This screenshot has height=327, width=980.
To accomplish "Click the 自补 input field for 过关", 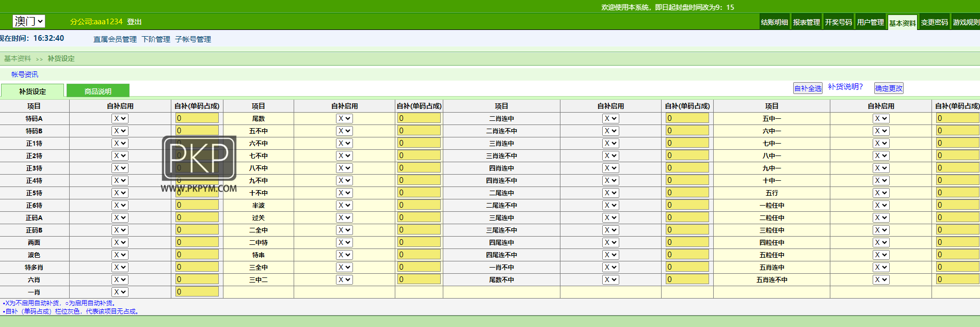I will click(419, 217).
